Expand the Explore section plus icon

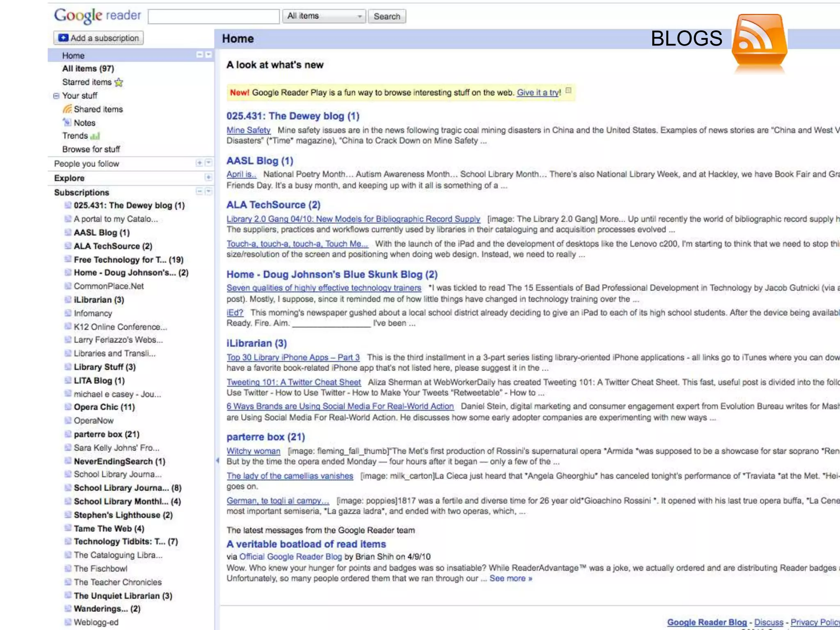click(x=208, y=178)
